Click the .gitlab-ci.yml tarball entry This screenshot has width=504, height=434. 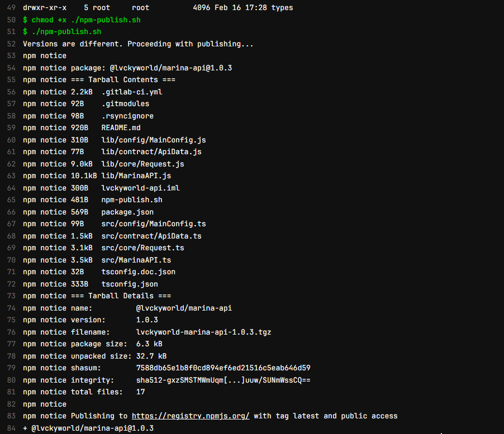(132, 92)
